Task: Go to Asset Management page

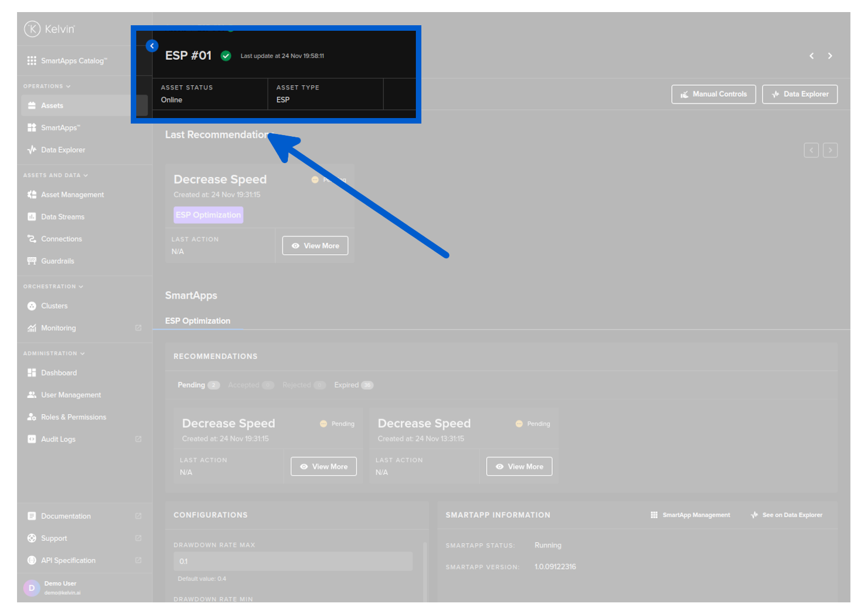Action: (x=72, y=195)
